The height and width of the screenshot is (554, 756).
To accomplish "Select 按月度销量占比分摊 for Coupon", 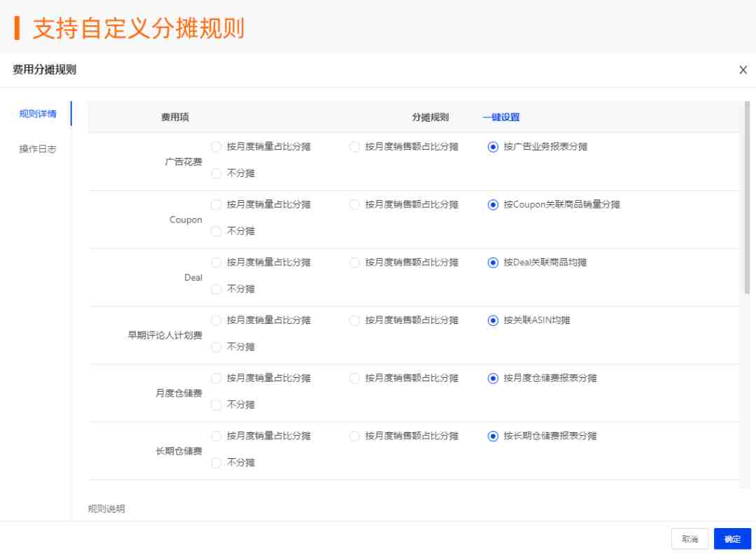I will pos(216,204).
